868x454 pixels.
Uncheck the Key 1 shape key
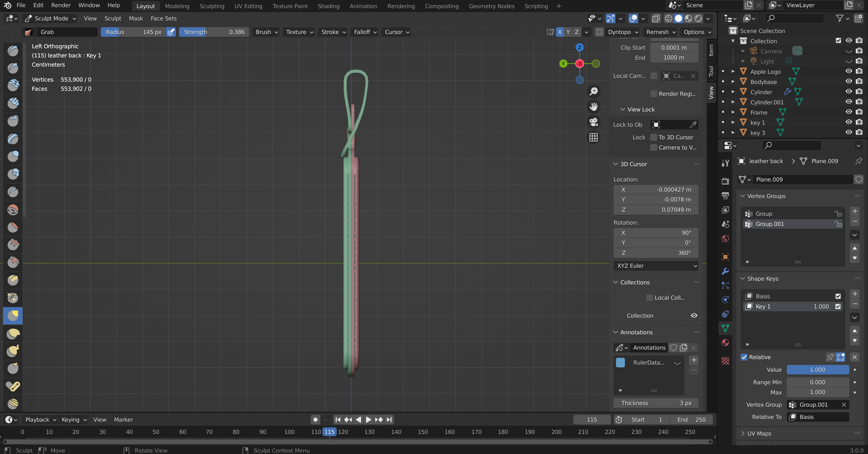coord(839,306)
